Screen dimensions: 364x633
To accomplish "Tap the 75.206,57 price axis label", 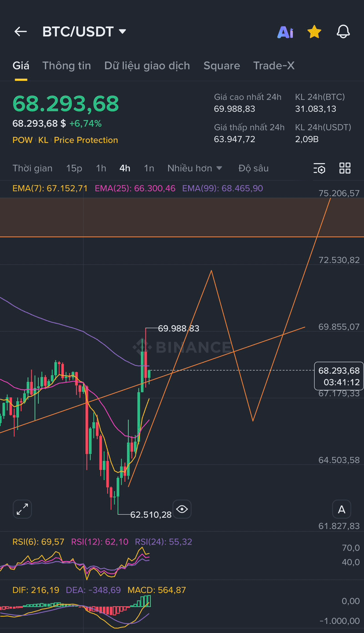I will 339,193.
